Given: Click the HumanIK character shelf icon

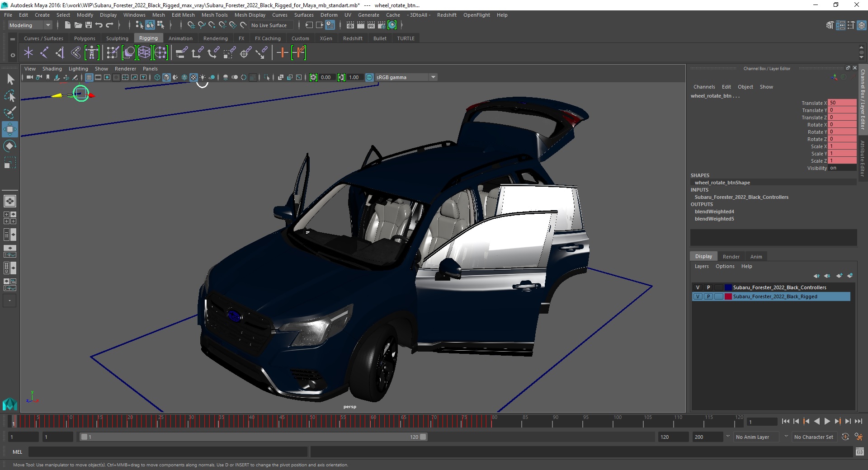Looking at the screenshot, I should [92, 53].
